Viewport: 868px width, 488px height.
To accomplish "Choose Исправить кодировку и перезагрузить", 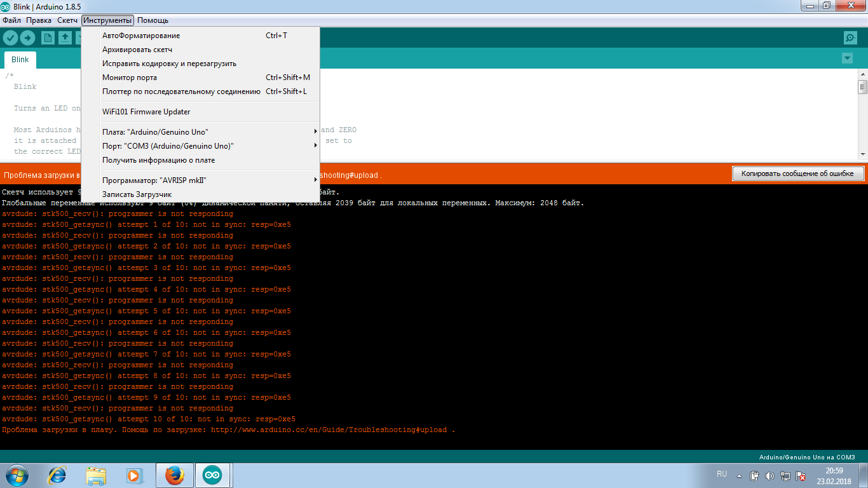I will [200, 64].
